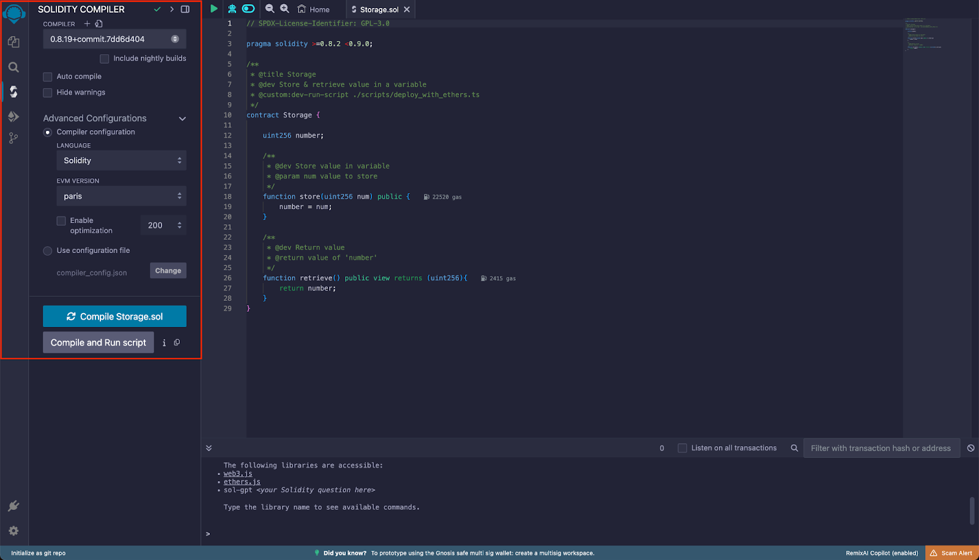This screenshot has width=979, height=560.
Task: Click the green Run script icon
Action: [x=214, y=9]
